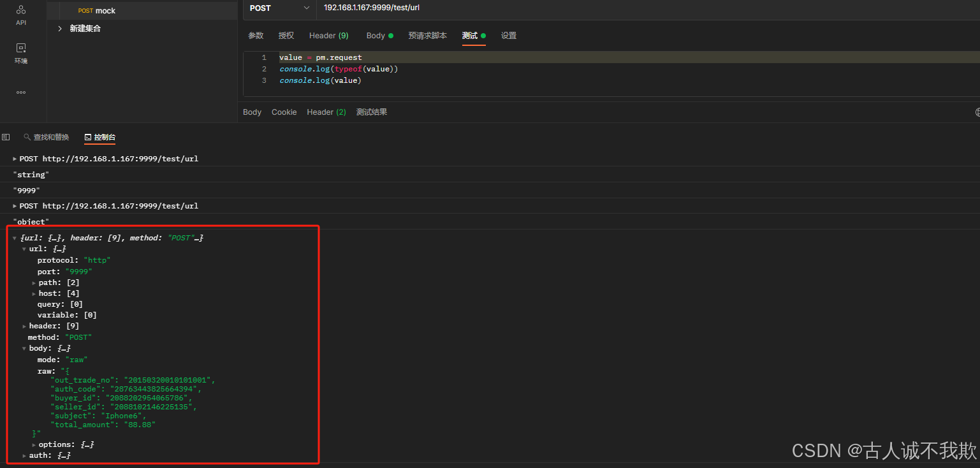Click the mode: "raw" entry
The height and width of the screenshot is (468, 980).
pos(62,360)
